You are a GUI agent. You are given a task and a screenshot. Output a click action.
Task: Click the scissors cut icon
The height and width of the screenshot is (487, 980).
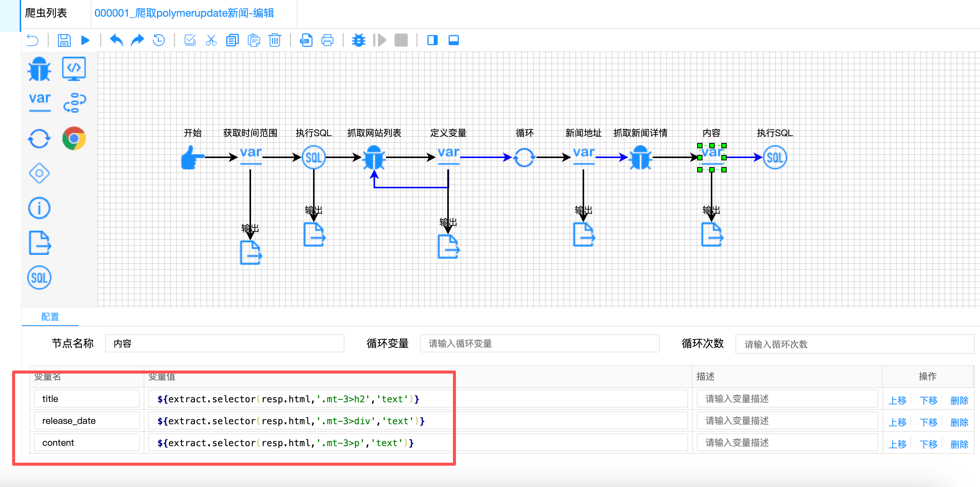[x=211, y=40]
